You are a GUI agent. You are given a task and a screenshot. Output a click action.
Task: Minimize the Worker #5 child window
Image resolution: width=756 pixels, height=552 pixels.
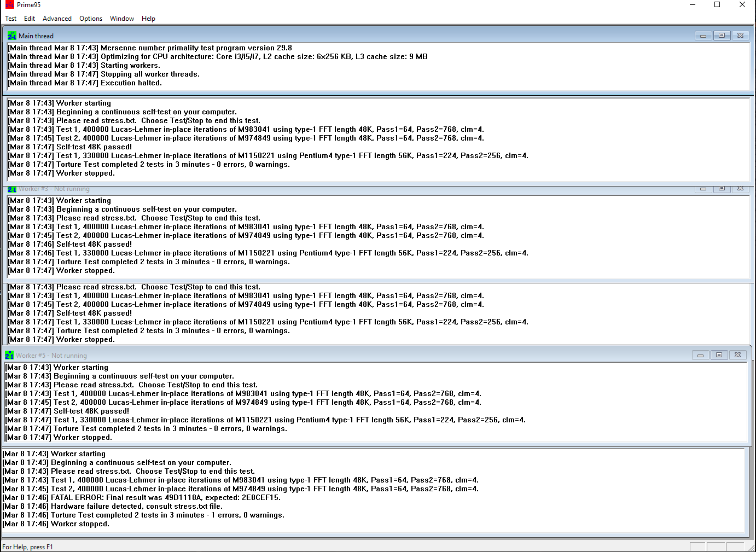pyautogui.click(x=700, y=355)
